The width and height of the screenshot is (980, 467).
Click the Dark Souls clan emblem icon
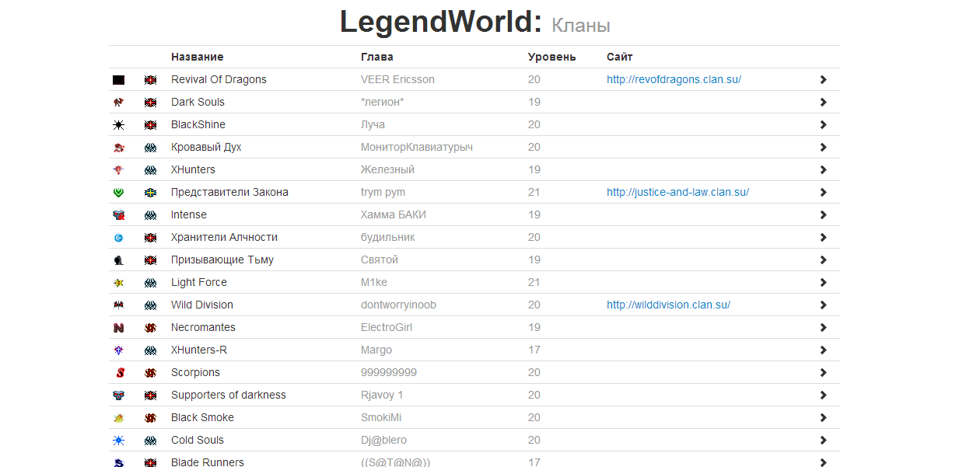coord(118,103)
